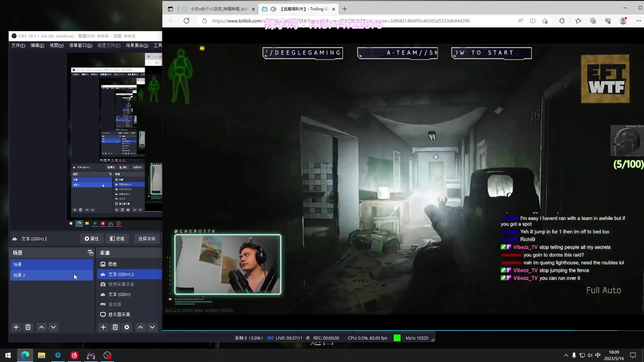
Task: Click the browser back arrow
Action: pyautogui.click(x=172, y=21)
